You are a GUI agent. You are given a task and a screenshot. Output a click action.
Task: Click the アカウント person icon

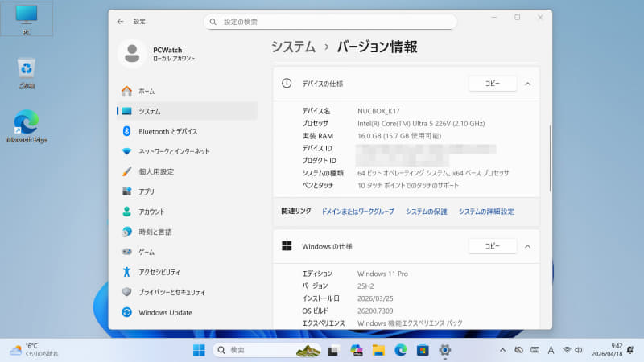click(127, 212)
